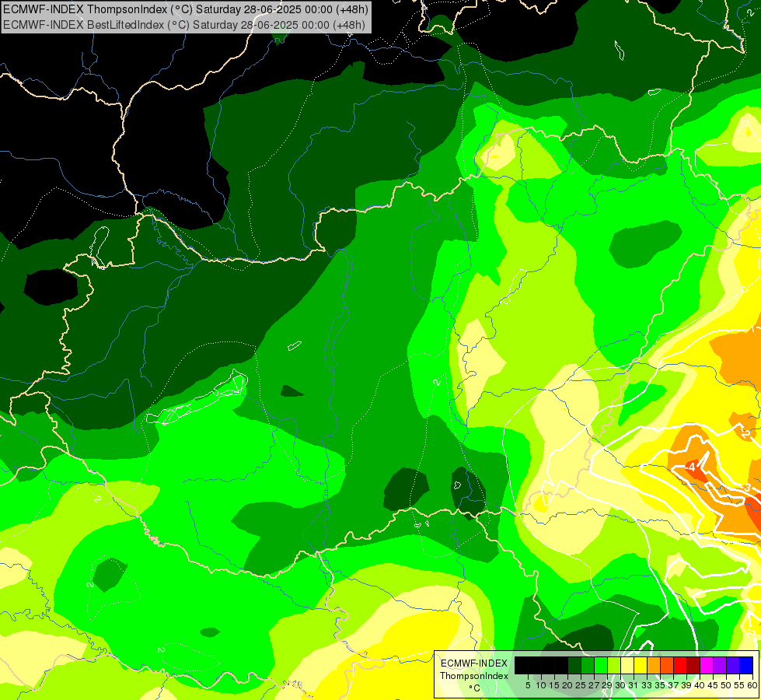Select the indigo 50–55 legend swatch
Image resolution: width=761 pixels, height=700 pixels.
733,665
